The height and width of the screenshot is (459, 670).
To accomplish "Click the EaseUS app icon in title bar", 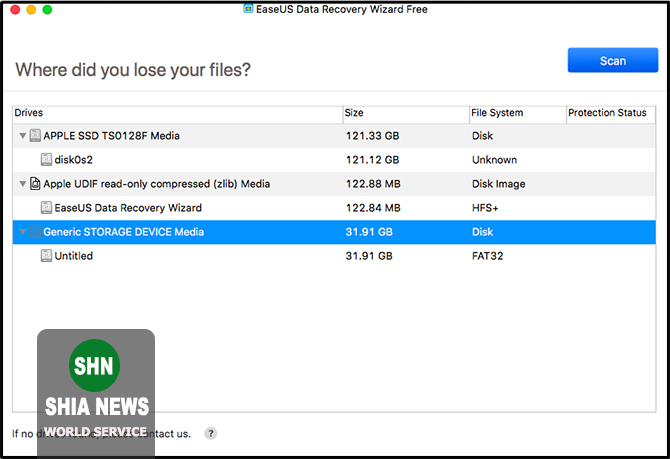I will coord(248,9).
